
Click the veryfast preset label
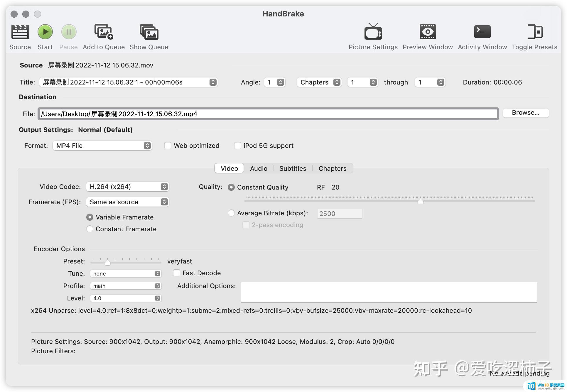point(180,261)
